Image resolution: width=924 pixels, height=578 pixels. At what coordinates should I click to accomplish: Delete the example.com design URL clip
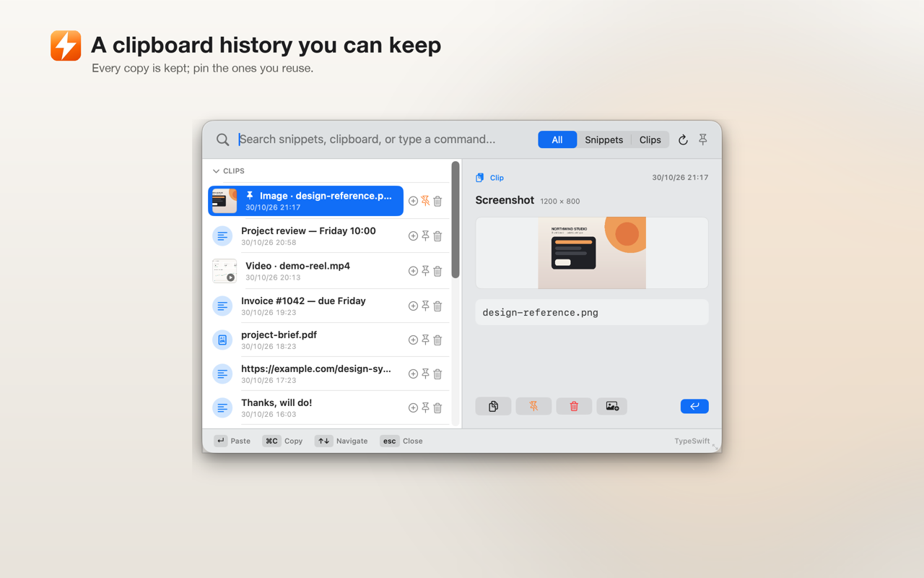[437, 374]
